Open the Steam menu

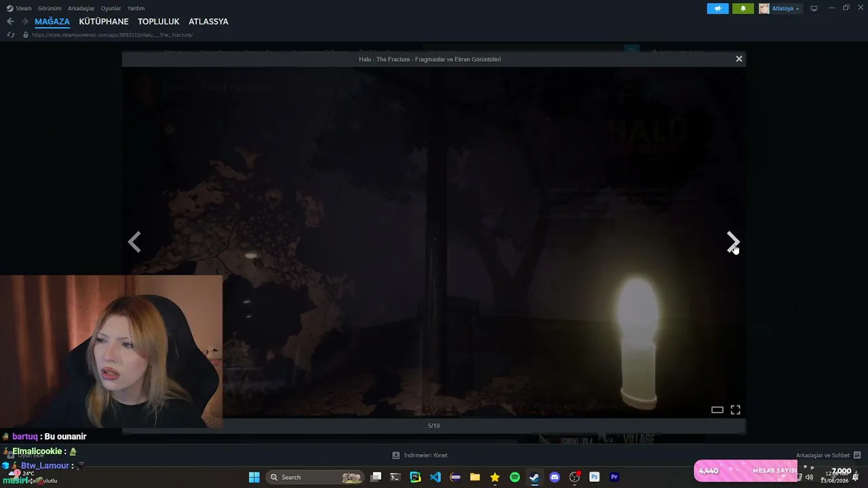tap(19, 8)
